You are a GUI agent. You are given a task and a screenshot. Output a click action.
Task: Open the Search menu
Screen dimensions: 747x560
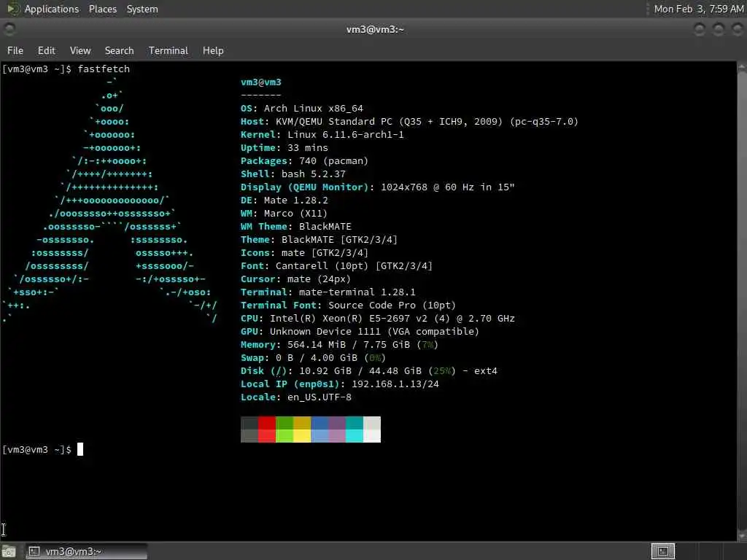[x=119, y=50]
